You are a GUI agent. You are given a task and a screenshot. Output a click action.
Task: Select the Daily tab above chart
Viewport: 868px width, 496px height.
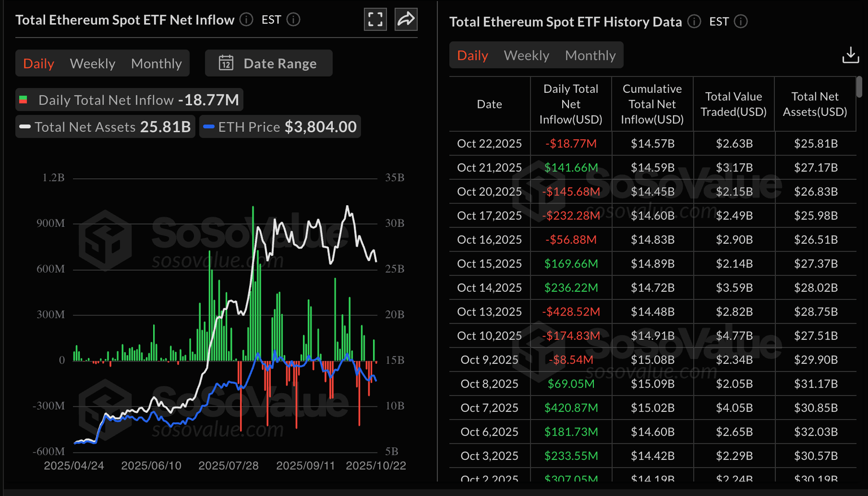click(x=38, y=63)
